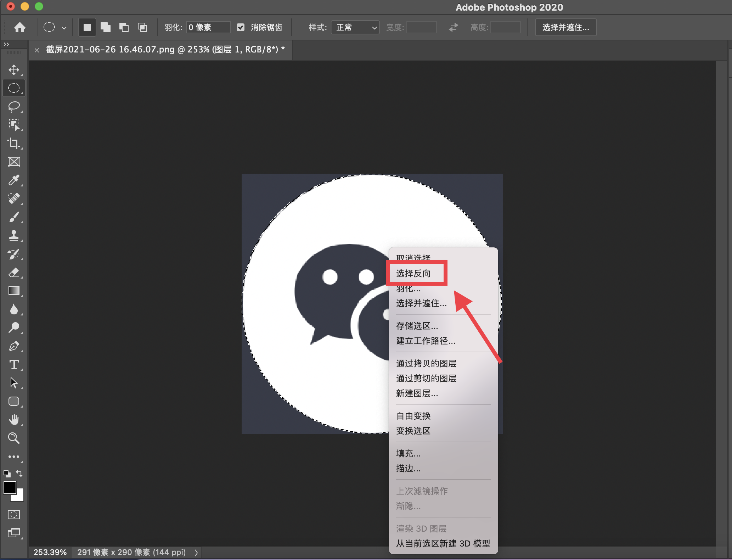The image size is (732, 560).
Task: Select the Brush tool
Action: 14,217
